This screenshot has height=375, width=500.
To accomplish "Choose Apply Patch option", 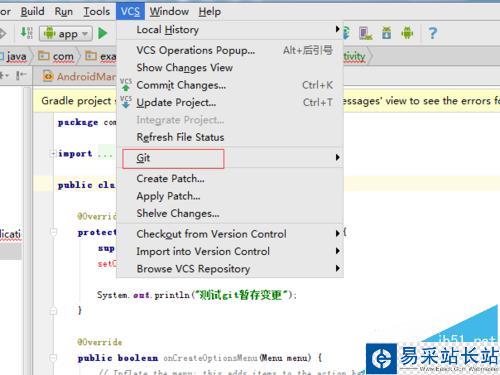I will 230,196.
